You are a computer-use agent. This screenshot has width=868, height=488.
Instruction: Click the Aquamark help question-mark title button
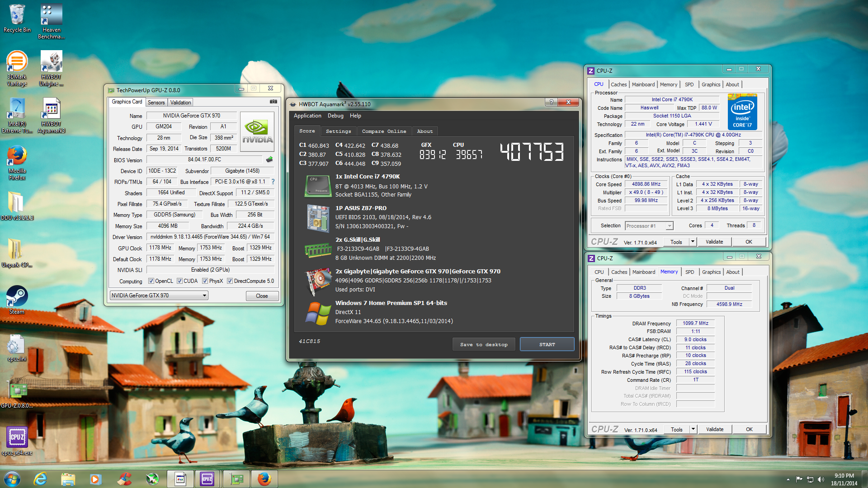(x=551, y=102)
